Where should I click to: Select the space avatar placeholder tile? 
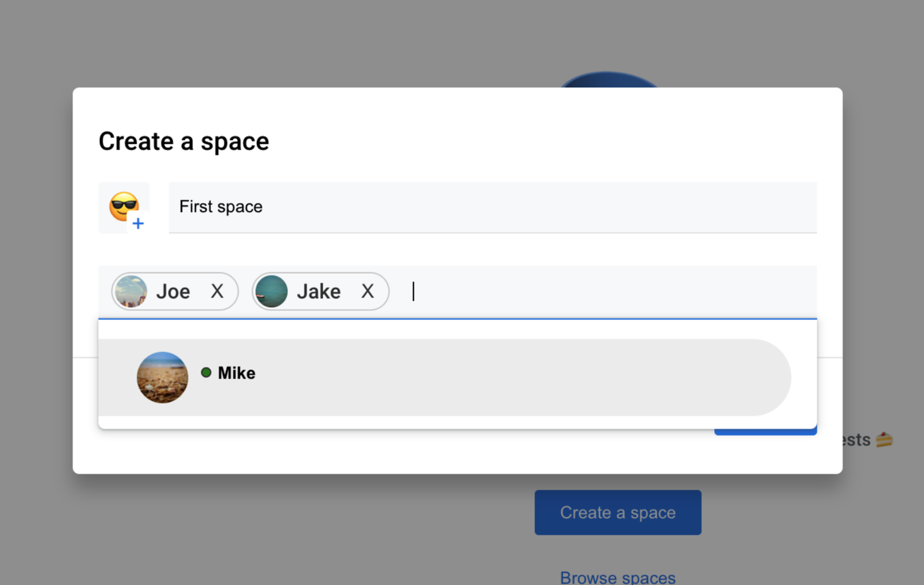pos(124,208)
